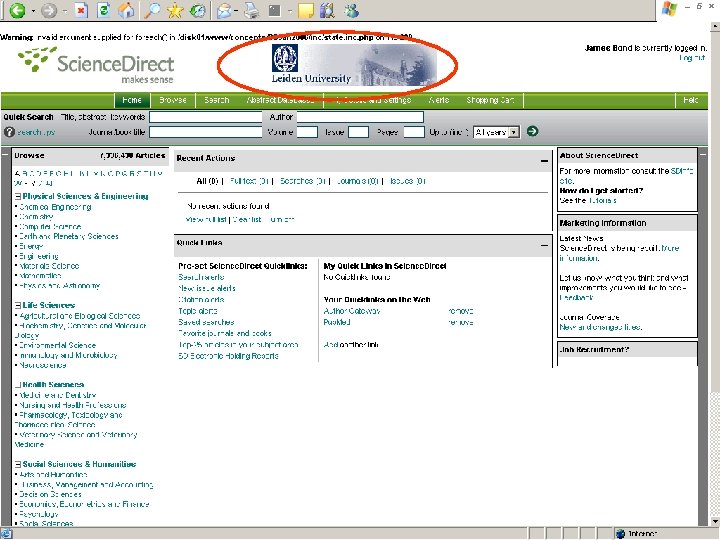This screenshot has height=540, width=720.
Task: Open the Alerts navigation tab
Action: click(x=439, y=100)
